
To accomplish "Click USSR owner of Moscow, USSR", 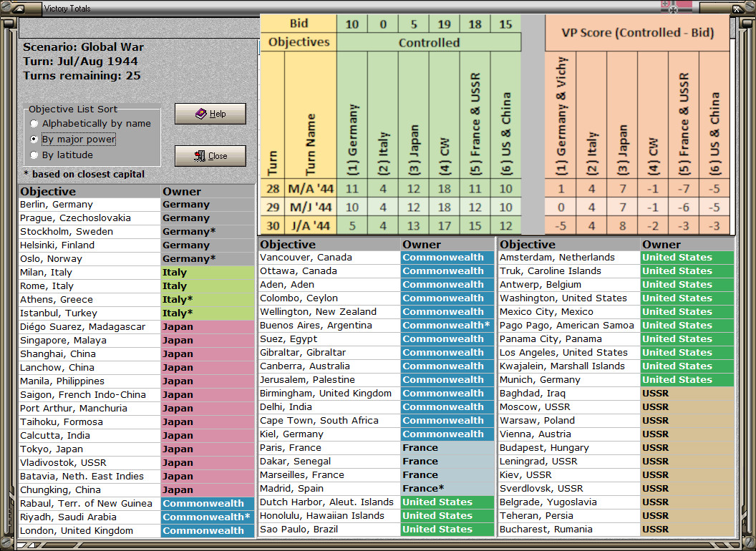I will (x=687, y=407).
